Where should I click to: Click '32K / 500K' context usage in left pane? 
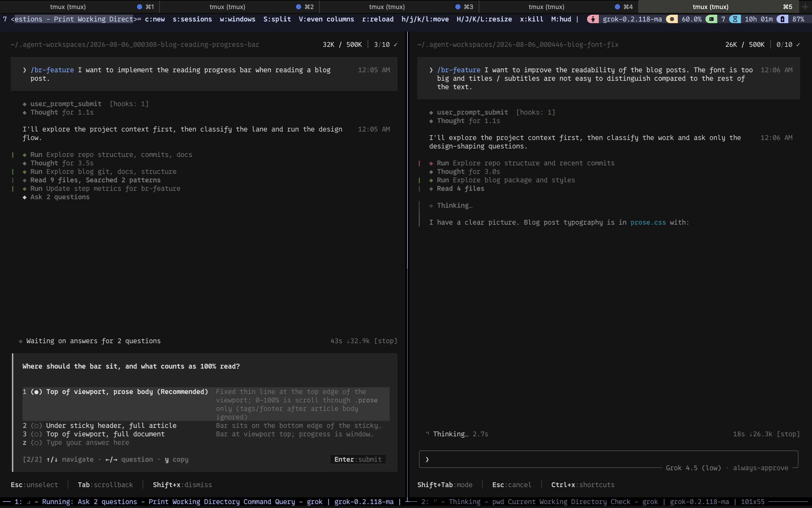(342, 45)
